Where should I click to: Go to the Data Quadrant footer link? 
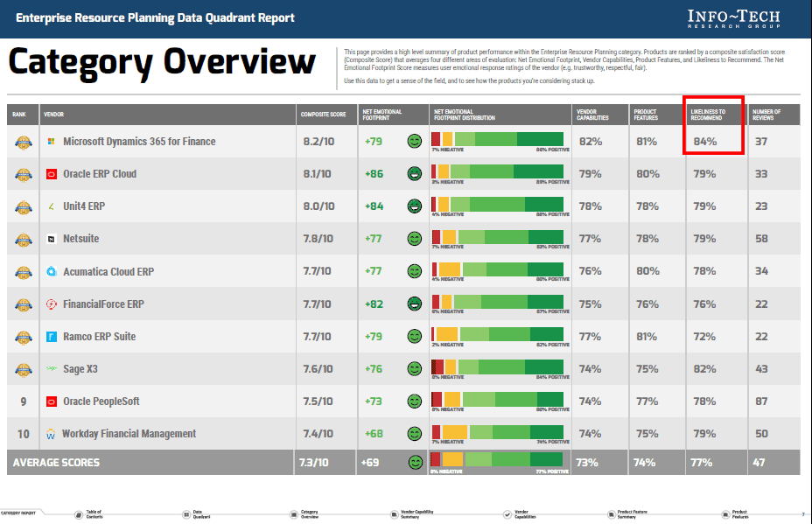click(201, 514)
